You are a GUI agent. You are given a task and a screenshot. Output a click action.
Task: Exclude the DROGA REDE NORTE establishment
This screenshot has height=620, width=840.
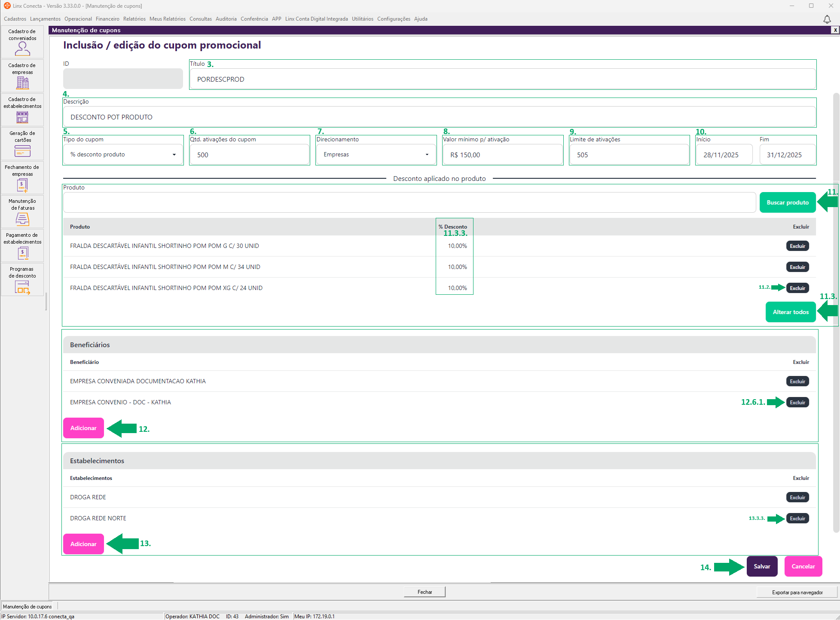[797, 518]
